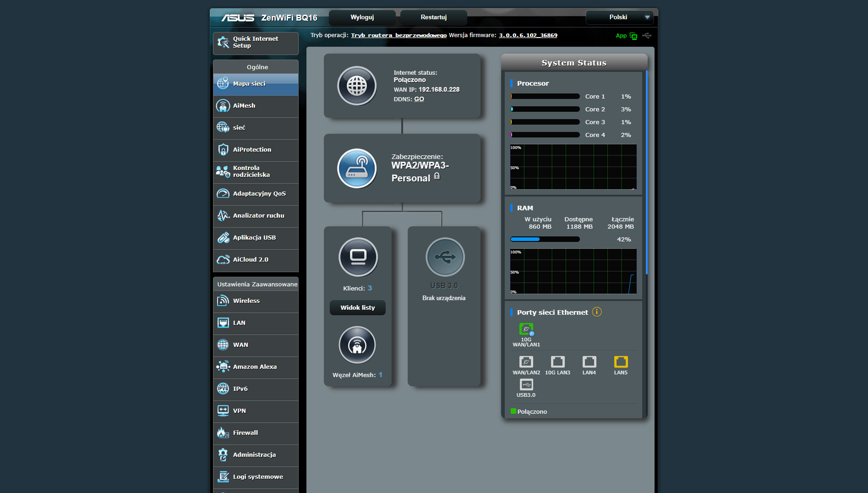Open Administracja settings

click(x=256, y=455)
